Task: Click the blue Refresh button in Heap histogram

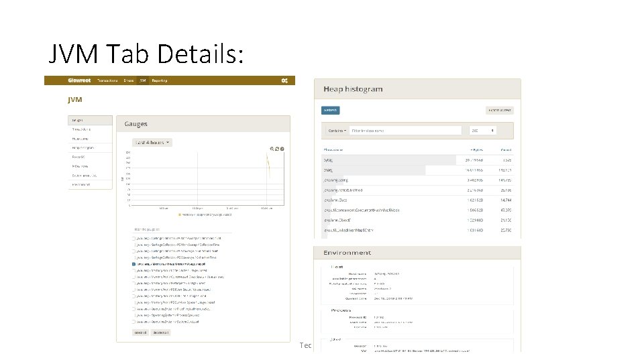Action: [330, 111]
